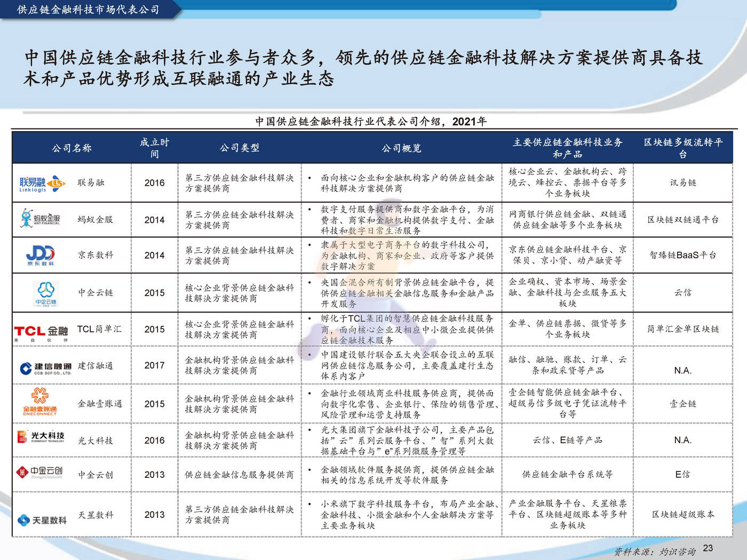Viewport: 747px width, 560px height.
Task: Click the 区块链超级账本 cell
Action: [x=683, y=514]
